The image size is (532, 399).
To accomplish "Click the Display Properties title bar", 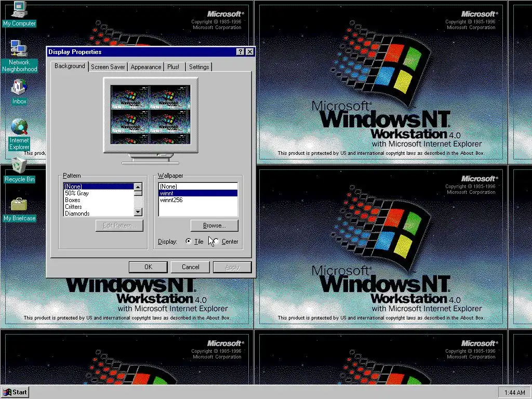I will point(141,51).
